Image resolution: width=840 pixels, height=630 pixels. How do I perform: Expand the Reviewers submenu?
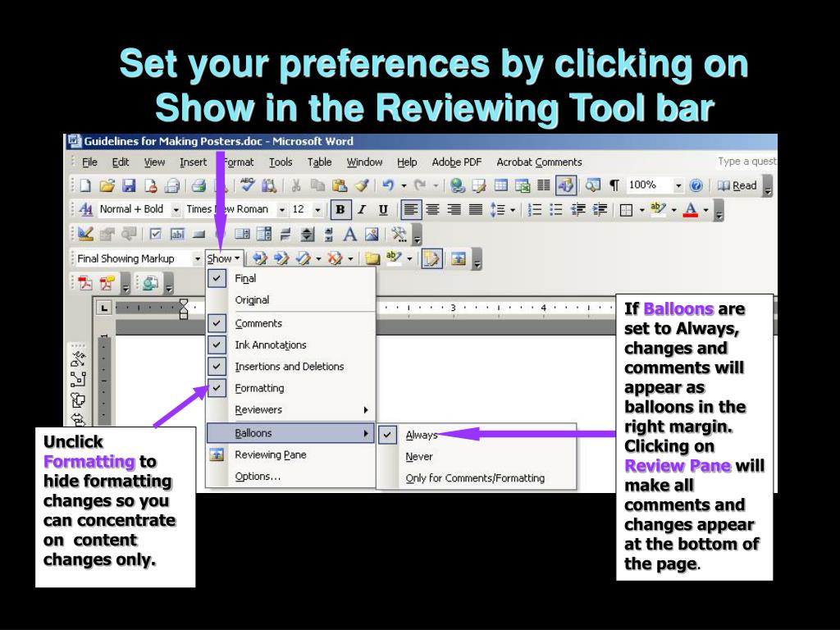290,410
